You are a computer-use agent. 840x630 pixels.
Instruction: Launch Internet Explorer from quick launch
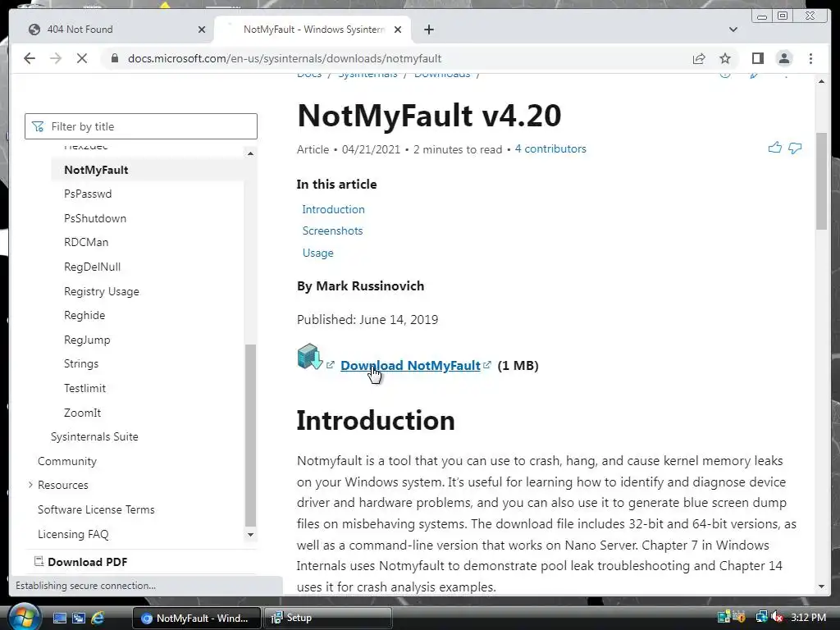(98, 618)
